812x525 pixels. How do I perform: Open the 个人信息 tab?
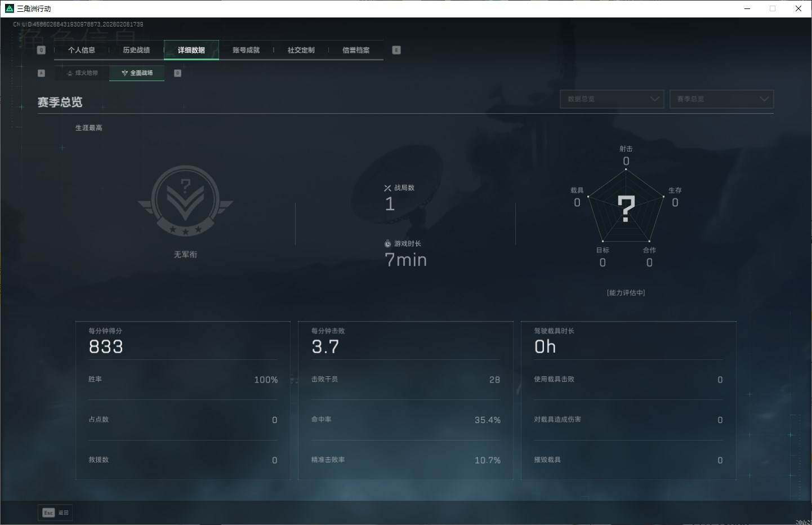[82, 50]
